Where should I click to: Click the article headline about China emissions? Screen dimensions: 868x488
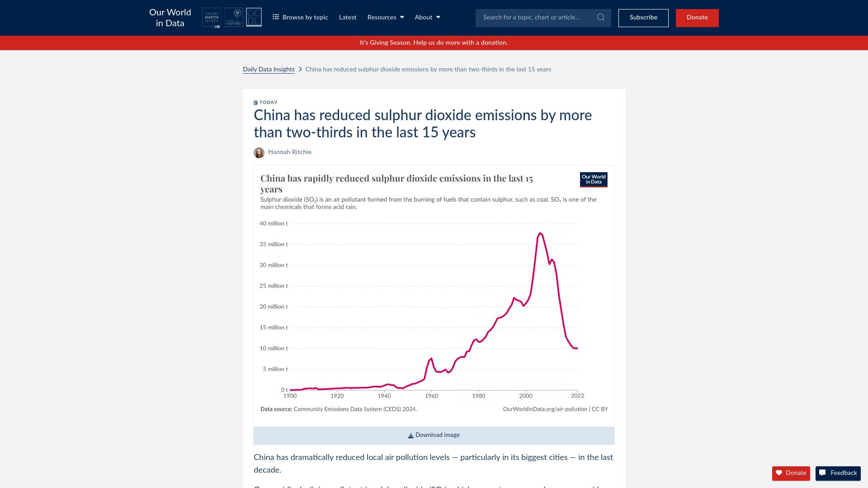423,124
